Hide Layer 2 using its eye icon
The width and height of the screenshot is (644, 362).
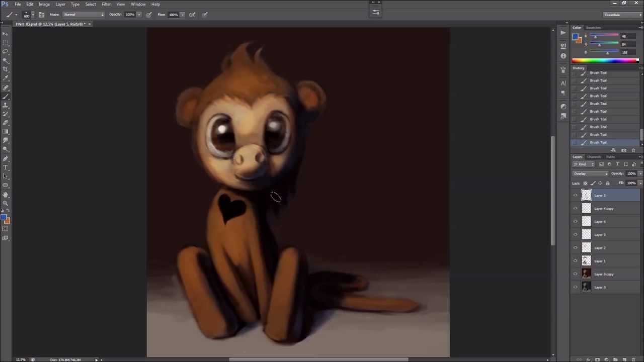pos(576,248)
